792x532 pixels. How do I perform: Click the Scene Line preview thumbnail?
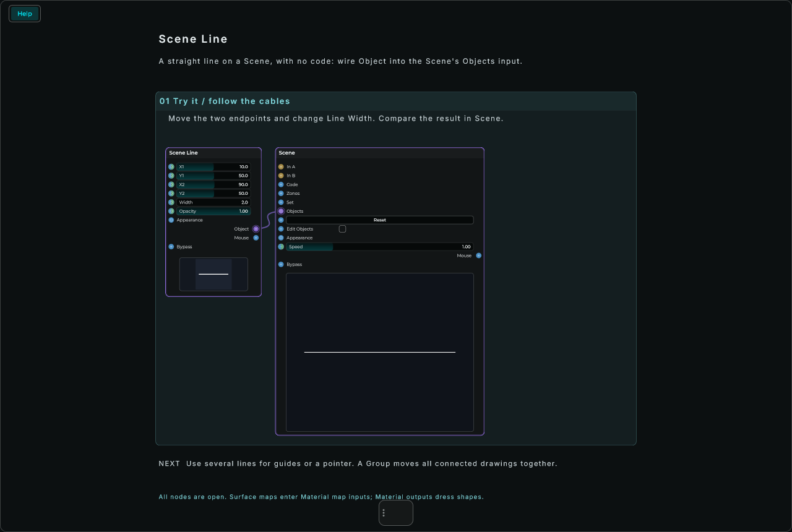tap(213, 274)
